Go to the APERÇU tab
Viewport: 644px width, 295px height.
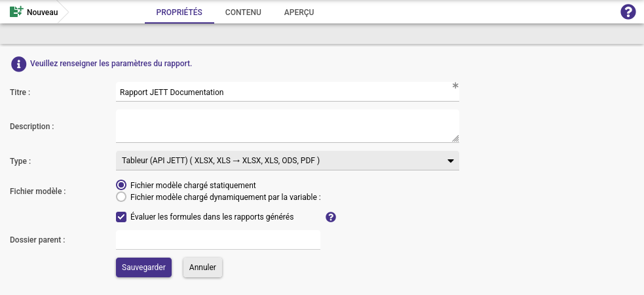[299, 12]
